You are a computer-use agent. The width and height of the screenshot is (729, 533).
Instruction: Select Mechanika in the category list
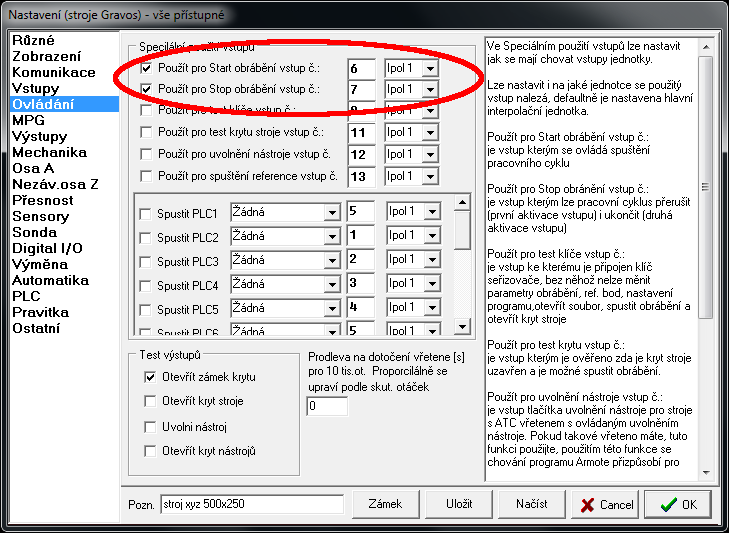click(49, 152)
